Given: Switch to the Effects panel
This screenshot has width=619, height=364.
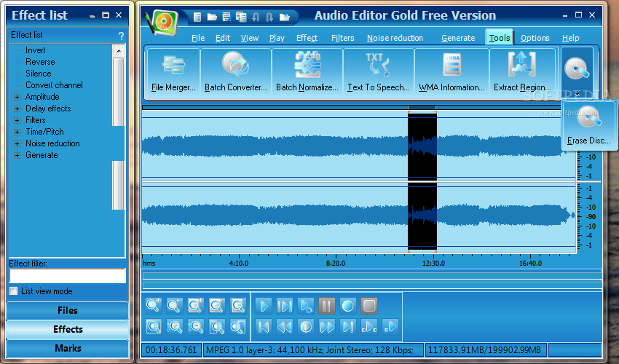Looking at the screenshot, I should [68, 329].
